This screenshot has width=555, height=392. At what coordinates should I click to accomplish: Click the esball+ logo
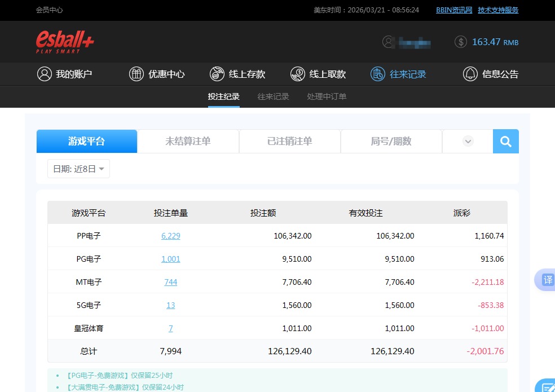coord(63,41)
